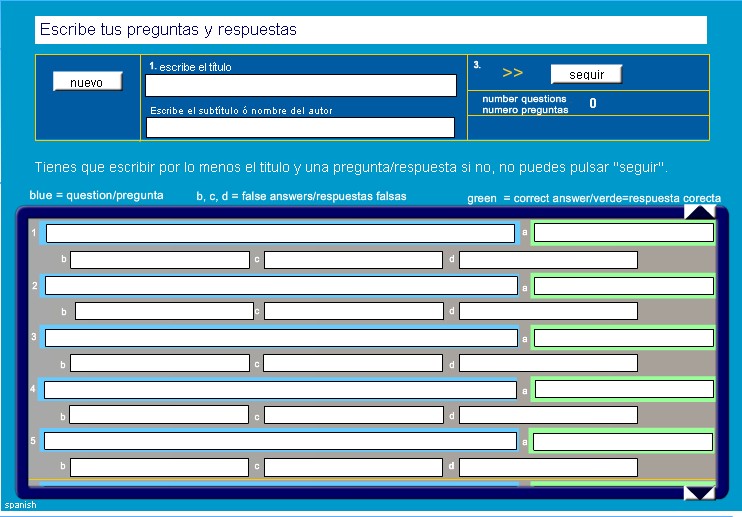The height and width of the screenshot is (517, 742).
Task: Click the scroll down arrow of the question list
Action: click(x=699, y=493)
